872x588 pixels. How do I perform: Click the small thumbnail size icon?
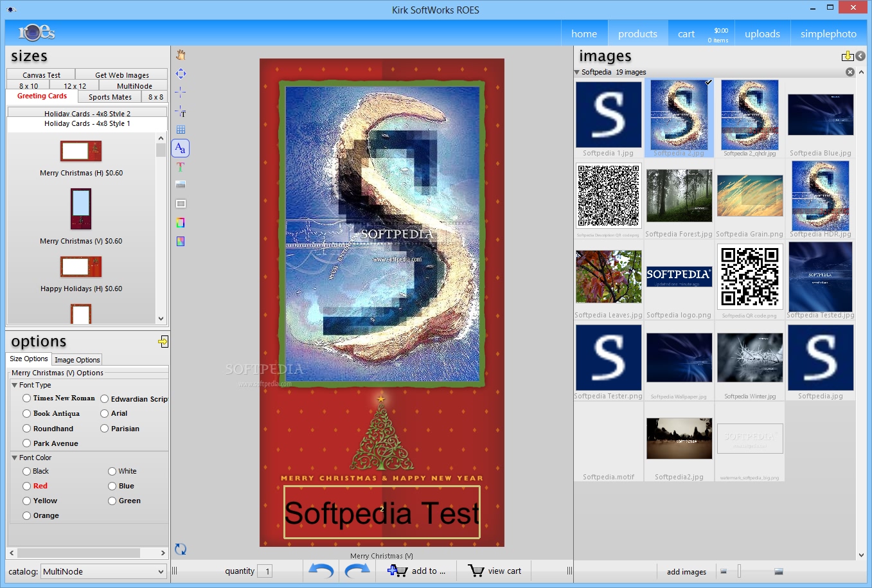click(724, 571)
